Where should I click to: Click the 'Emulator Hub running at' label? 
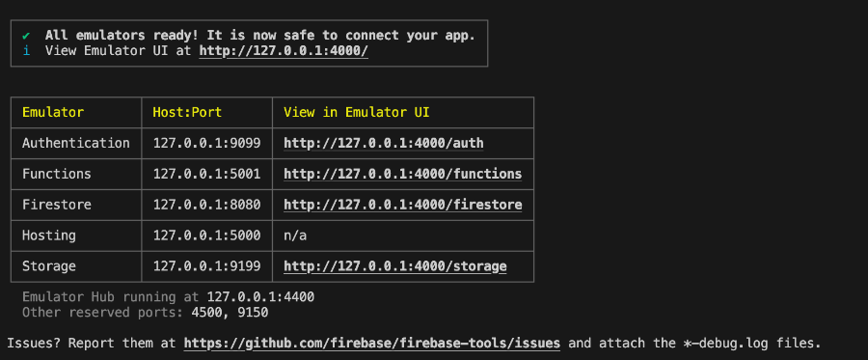110,297
